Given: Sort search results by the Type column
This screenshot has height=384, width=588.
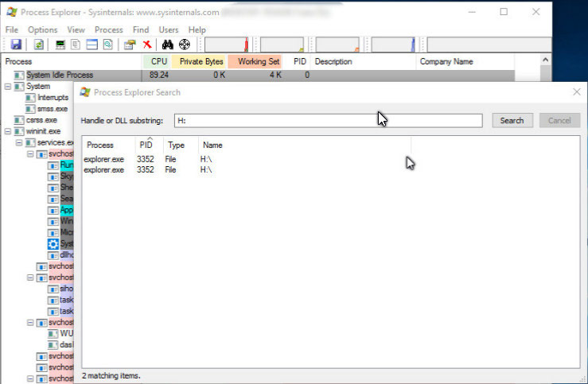Looking at the screenshot, I should tap(181, 145).
